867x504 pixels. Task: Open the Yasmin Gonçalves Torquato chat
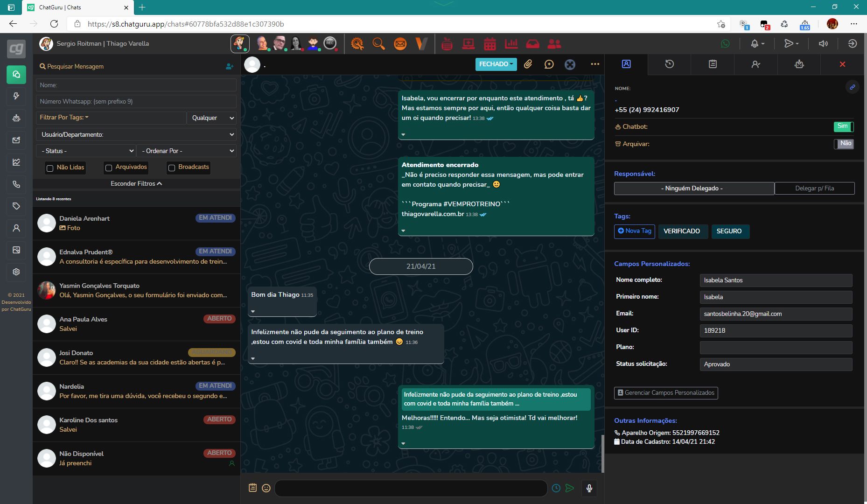137,290
